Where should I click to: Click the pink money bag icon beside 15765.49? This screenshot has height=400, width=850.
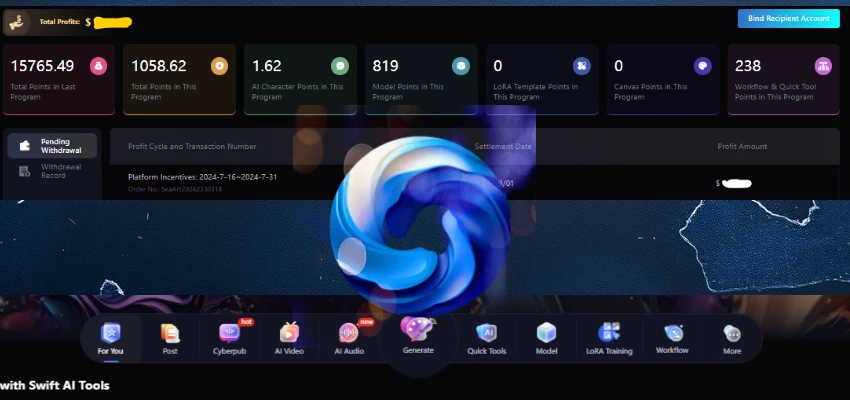(x=98, y=66)
